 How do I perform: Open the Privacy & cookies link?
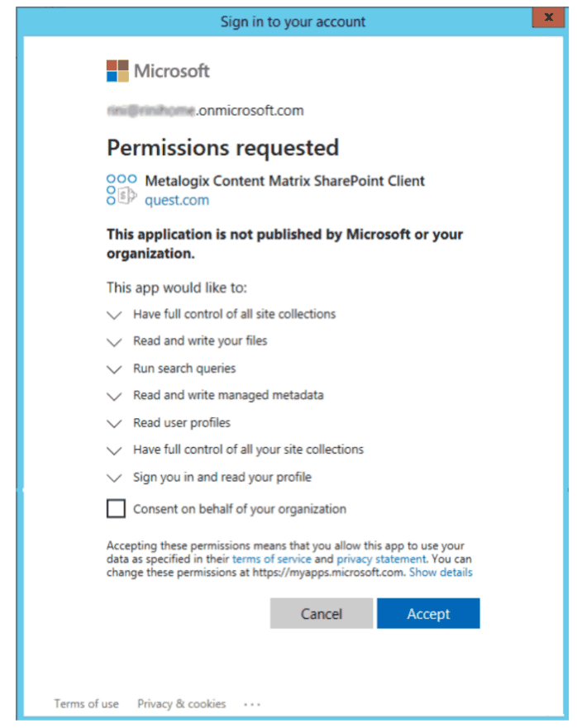pos(181,703)
